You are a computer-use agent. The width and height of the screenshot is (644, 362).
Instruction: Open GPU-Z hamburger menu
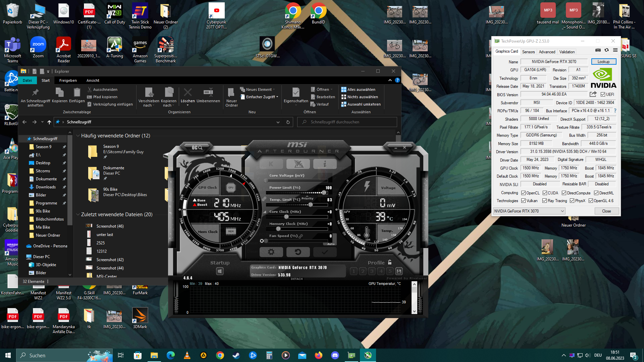[615, 50]
